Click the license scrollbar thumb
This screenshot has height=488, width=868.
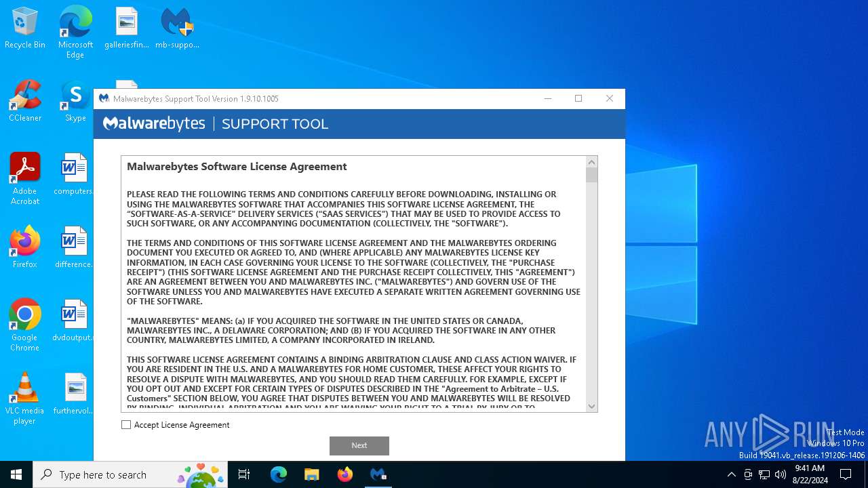pyautogui.click(x=592, y=176)
